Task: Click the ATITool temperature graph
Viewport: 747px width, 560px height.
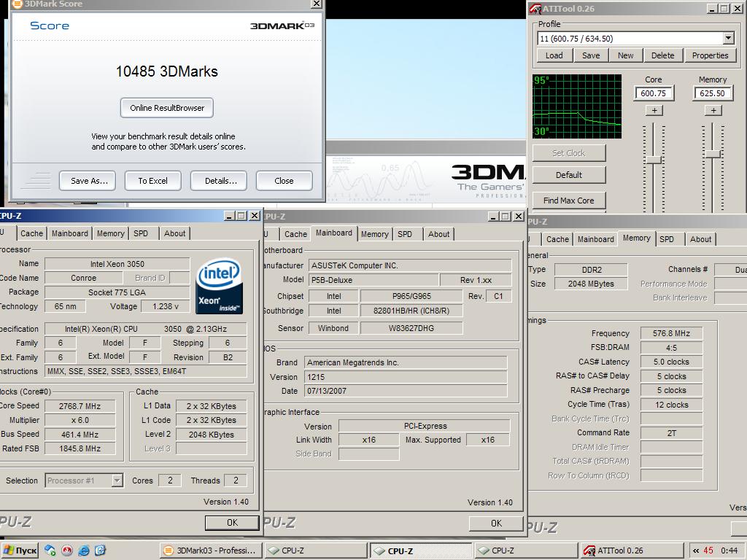Action: [x=577, y=106]
